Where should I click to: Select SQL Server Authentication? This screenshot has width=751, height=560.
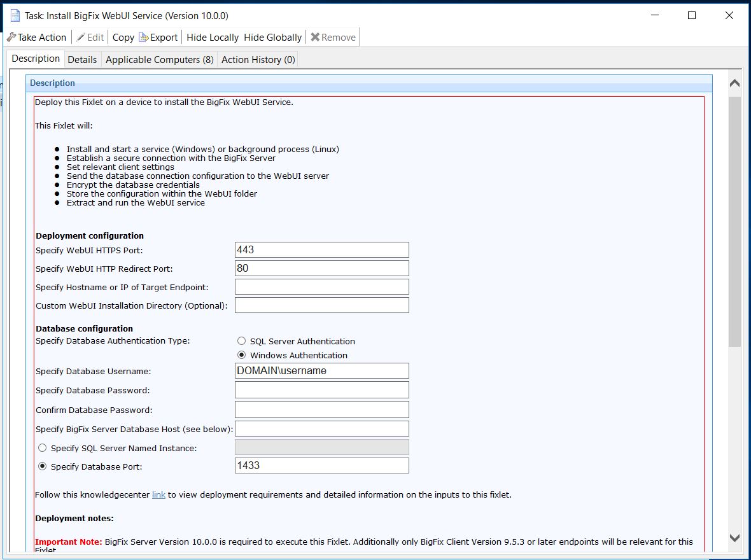pos(241,340)
